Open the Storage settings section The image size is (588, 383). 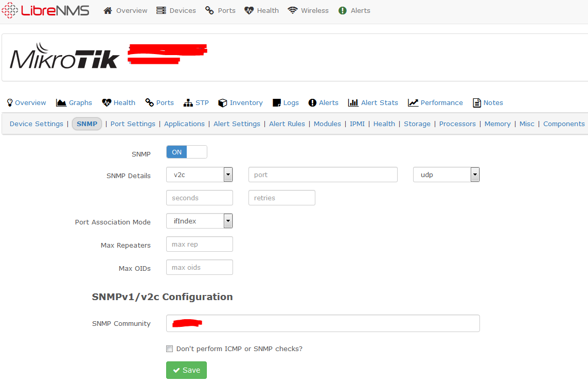coord(417,124)
